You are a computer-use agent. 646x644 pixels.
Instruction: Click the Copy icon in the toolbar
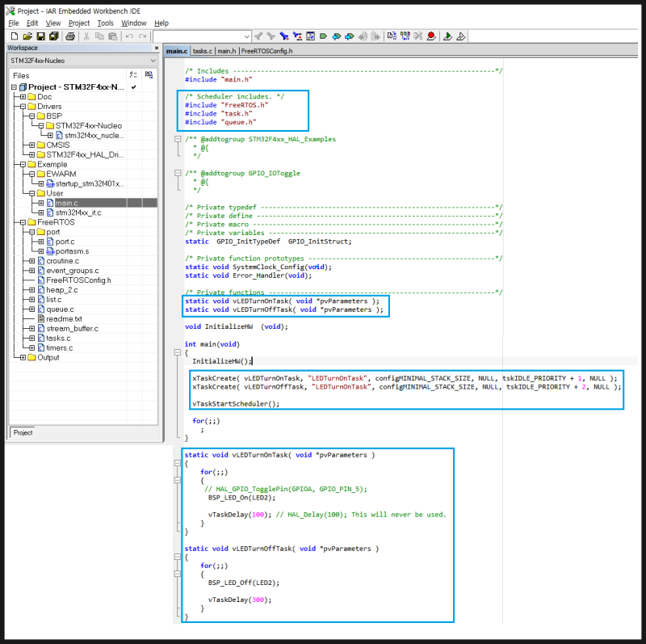pos(99,36)
